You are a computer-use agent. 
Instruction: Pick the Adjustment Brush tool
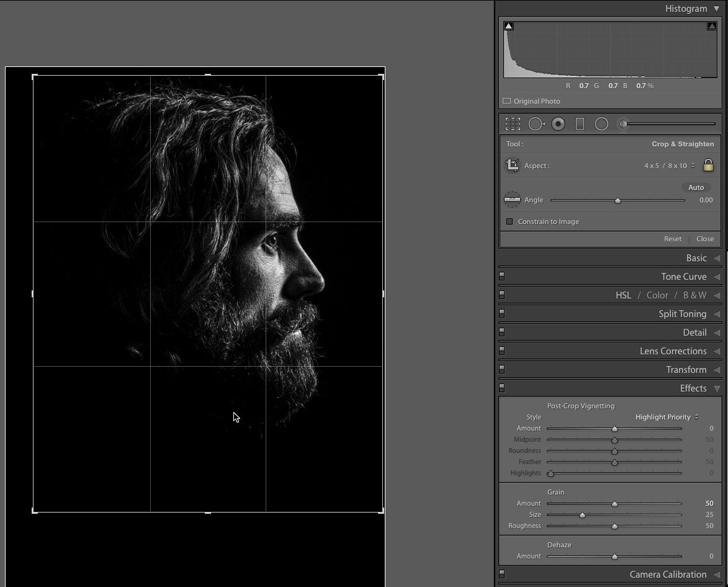(x=623, y=124)
